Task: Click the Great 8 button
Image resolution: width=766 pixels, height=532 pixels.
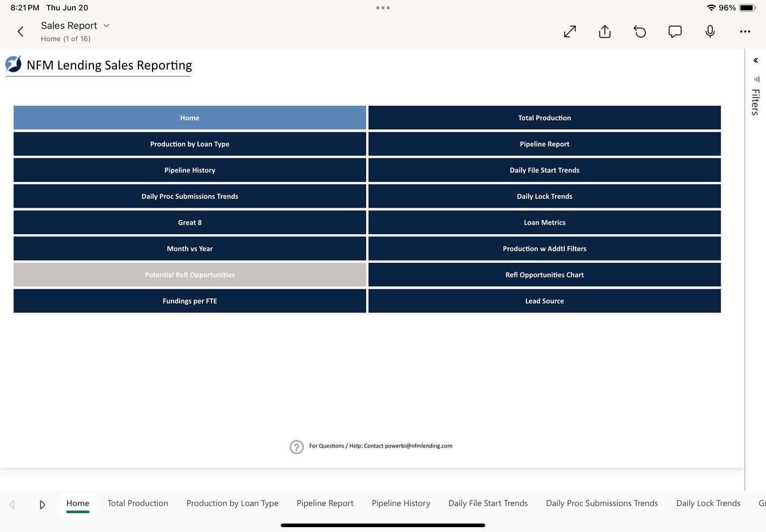Action: 190,223
